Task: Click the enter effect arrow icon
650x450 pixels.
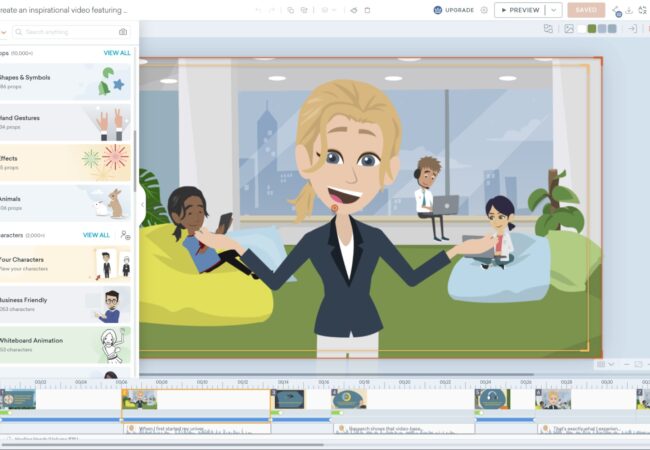Action: [632, 29]
